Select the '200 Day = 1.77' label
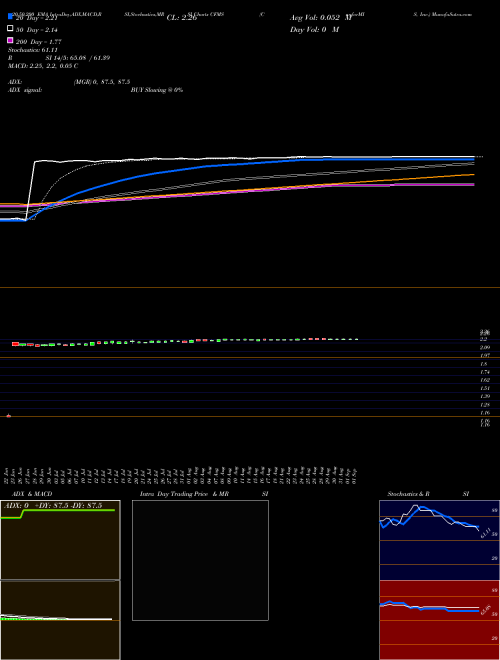This screenshot has height=660, width=500. pos(39,42)
